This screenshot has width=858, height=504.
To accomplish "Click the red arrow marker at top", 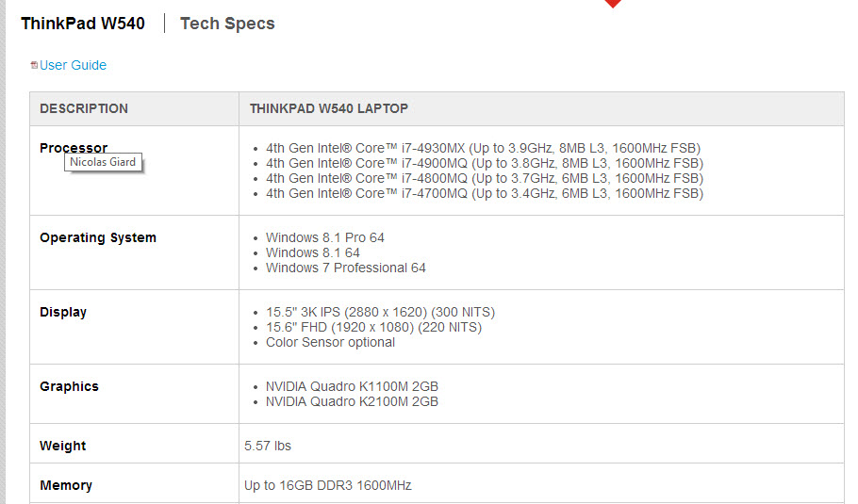I will point(613,3).
